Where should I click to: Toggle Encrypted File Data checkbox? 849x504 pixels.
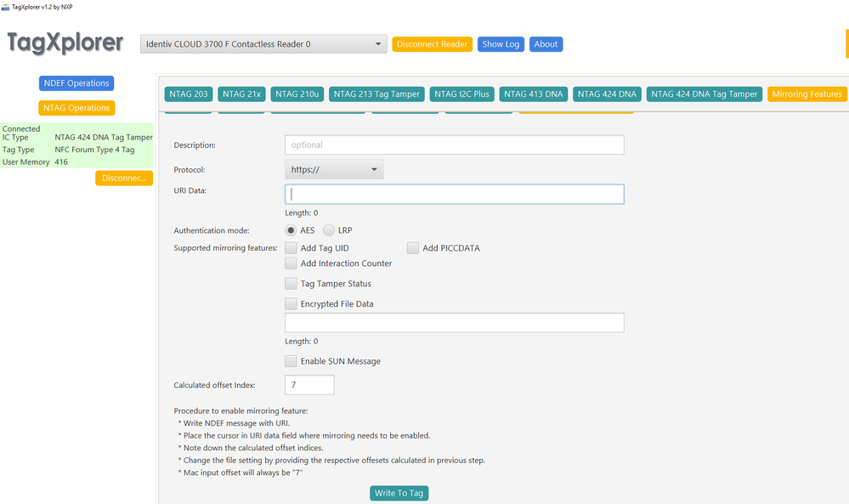(x=291, y=303)
